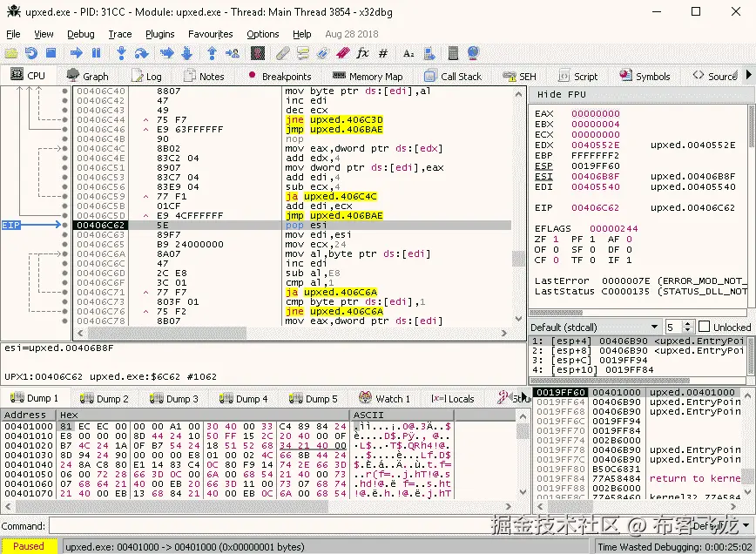Execute till return using up-arrow icon

[x=212, y=53]
